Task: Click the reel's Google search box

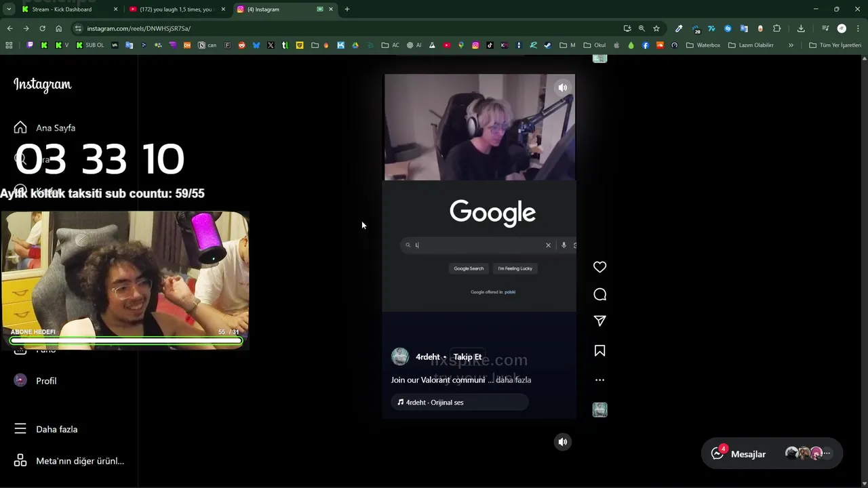Action: point(487,245)
